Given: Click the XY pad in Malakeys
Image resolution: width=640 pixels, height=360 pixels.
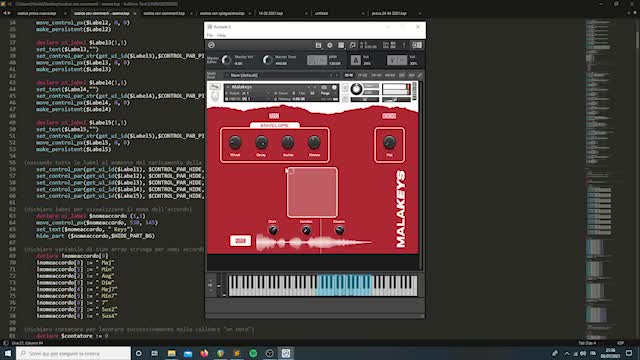Looking at the screenshot, I should click(312, 192).
